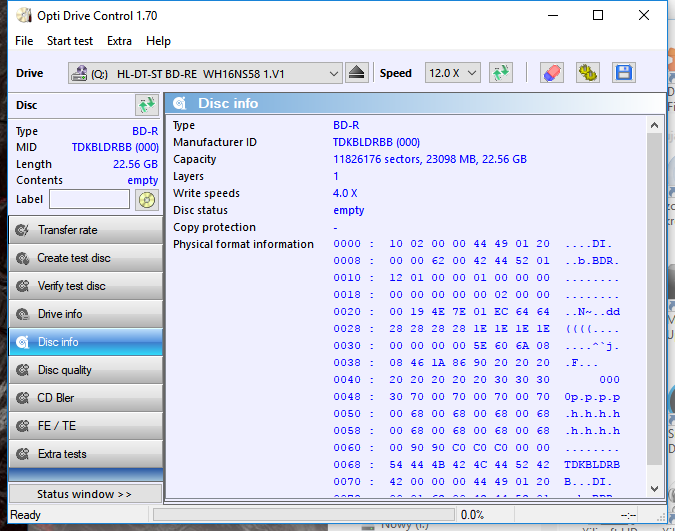
Task: Click the scrollbar up arrow in Disc info
Action: (x=654, y=125)
